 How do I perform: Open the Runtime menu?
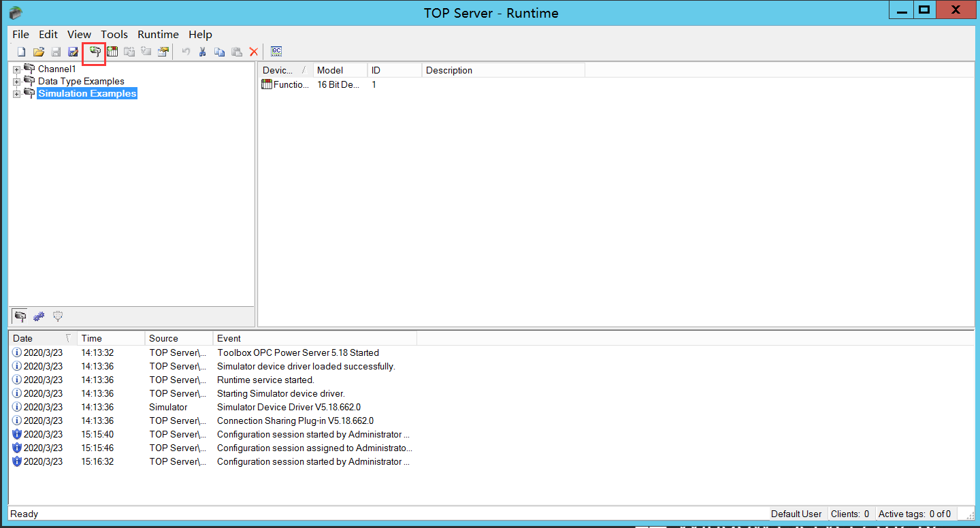pyautogui.click(x=158, y=34)
